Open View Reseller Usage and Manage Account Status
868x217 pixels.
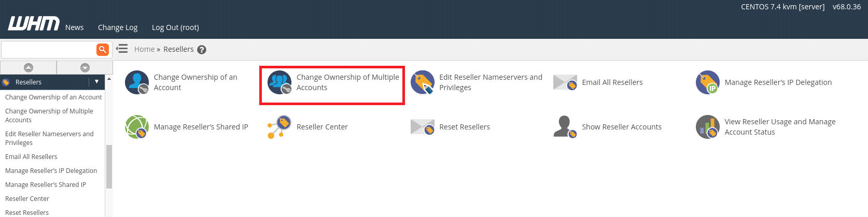tap(780, 127)
